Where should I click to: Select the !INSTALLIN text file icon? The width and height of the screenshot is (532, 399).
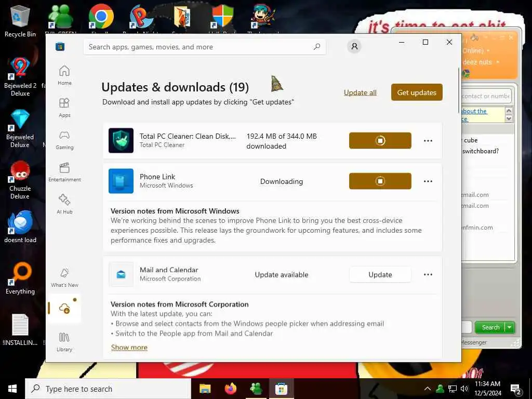click(20, 330)
